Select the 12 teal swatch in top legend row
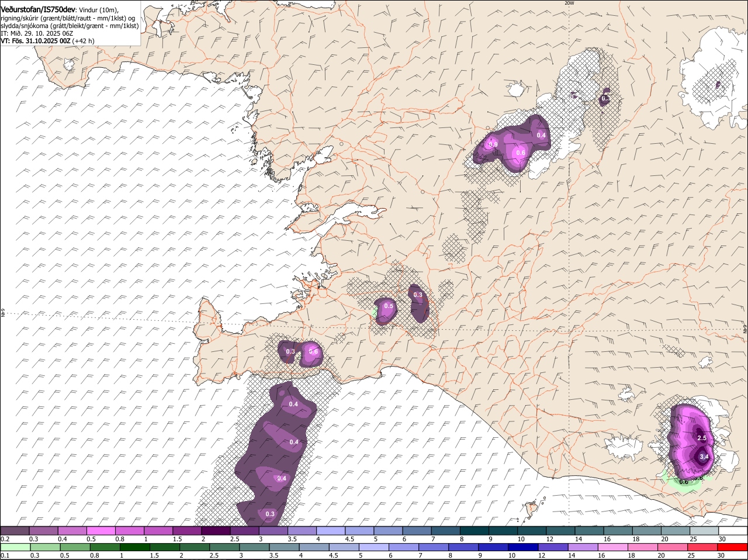The height and width of the screenshot is (560, 748). click(x=561, y=531)
